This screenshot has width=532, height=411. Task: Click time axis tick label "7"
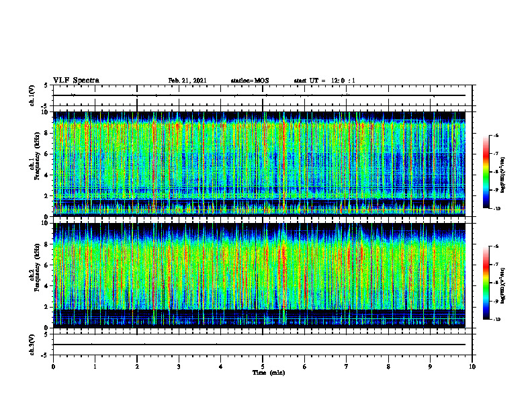click(x=347, y=367)
